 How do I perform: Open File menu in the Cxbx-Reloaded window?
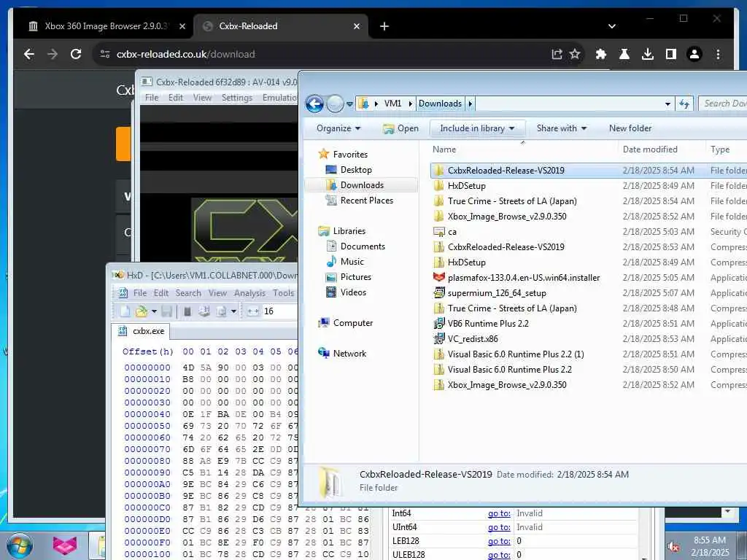point(152,98)
